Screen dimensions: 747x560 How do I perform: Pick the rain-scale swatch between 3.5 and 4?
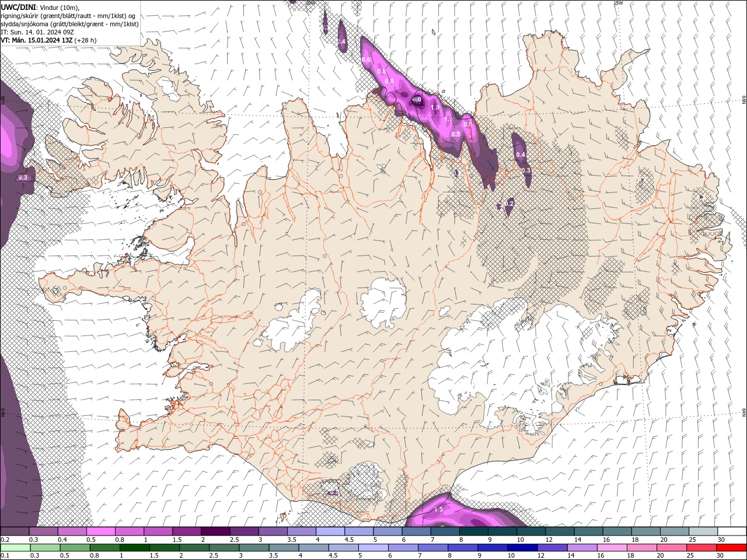pyautogui.click(x=284, y=548)
